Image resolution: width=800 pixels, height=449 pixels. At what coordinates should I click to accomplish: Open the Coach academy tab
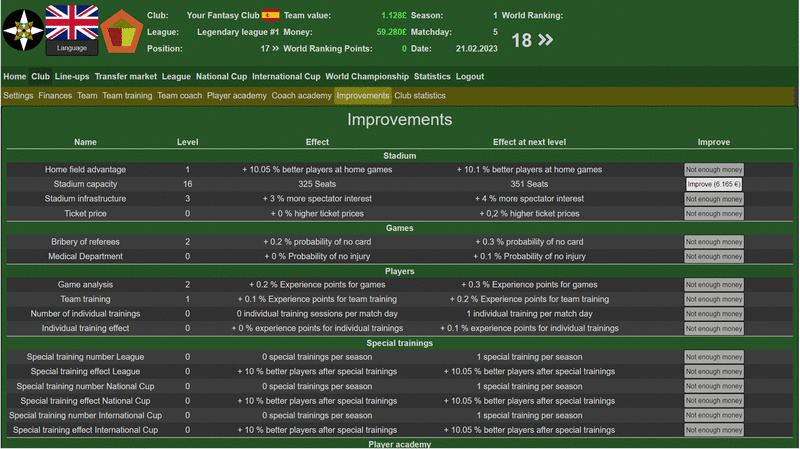tap(301, 96)
